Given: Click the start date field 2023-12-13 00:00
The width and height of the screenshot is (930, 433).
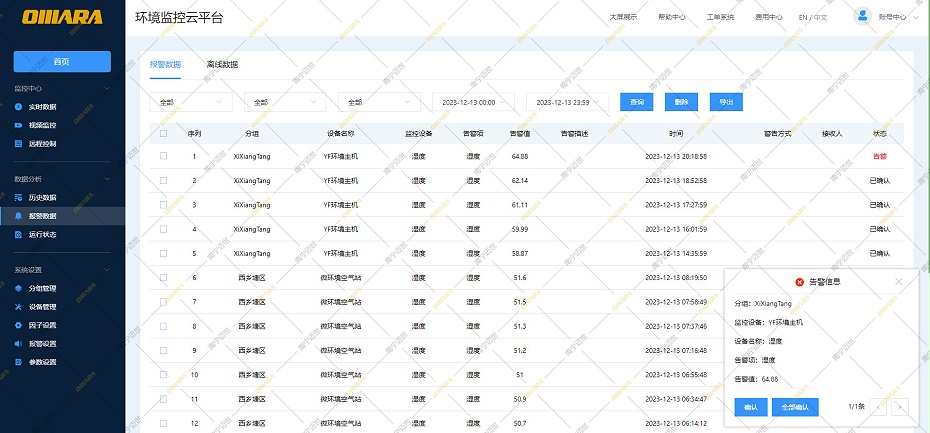Looking at the screenshot, I should click(x=472, y=102).
